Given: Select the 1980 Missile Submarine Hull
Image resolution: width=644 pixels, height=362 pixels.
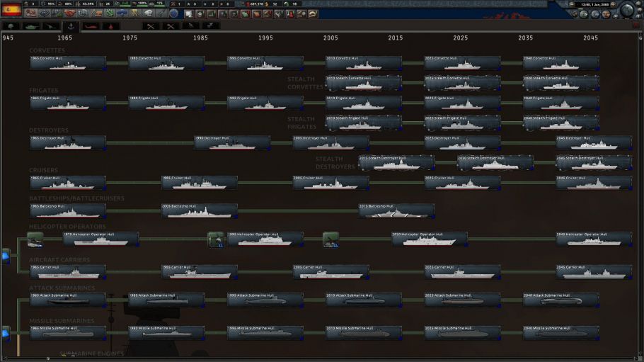Looking at the screenshot, I should point(166,332).
